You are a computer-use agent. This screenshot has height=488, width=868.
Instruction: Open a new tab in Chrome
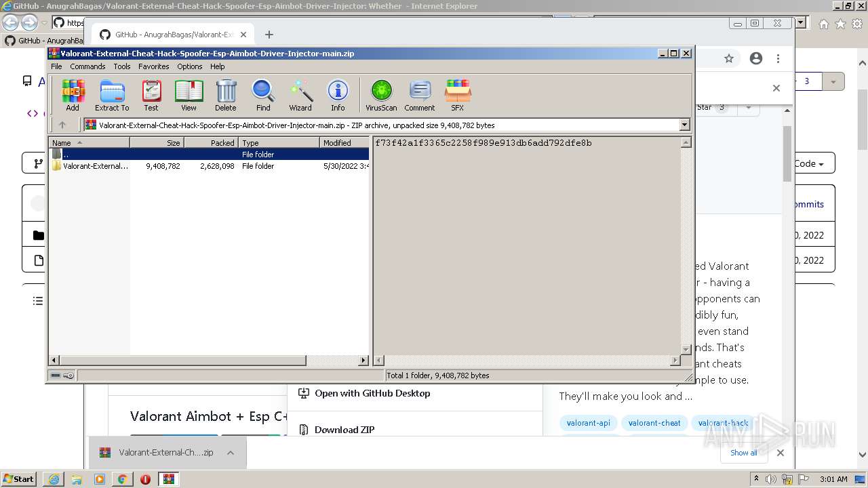[269, 35]
